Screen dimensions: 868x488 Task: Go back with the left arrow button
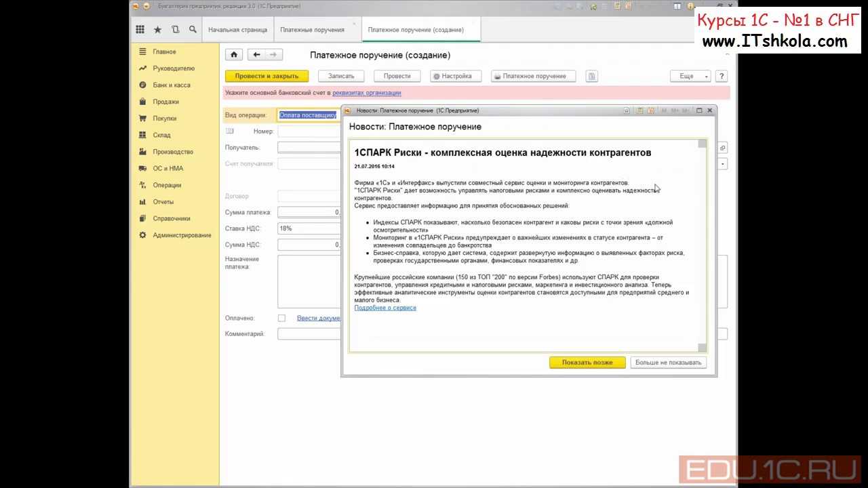(256, 55)
